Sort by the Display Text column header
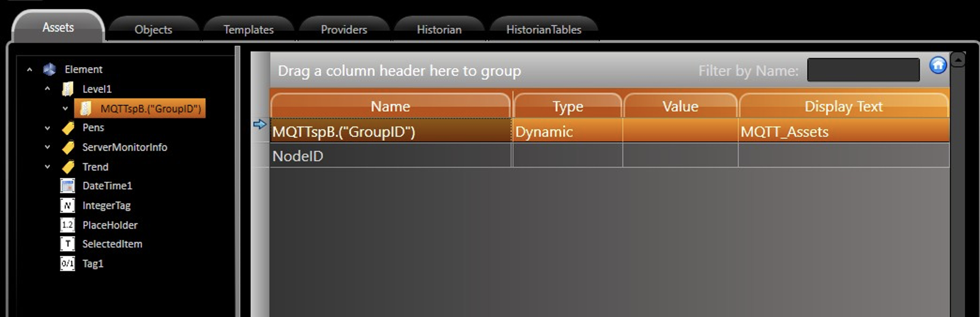980x317 pixels. point(843,106)
